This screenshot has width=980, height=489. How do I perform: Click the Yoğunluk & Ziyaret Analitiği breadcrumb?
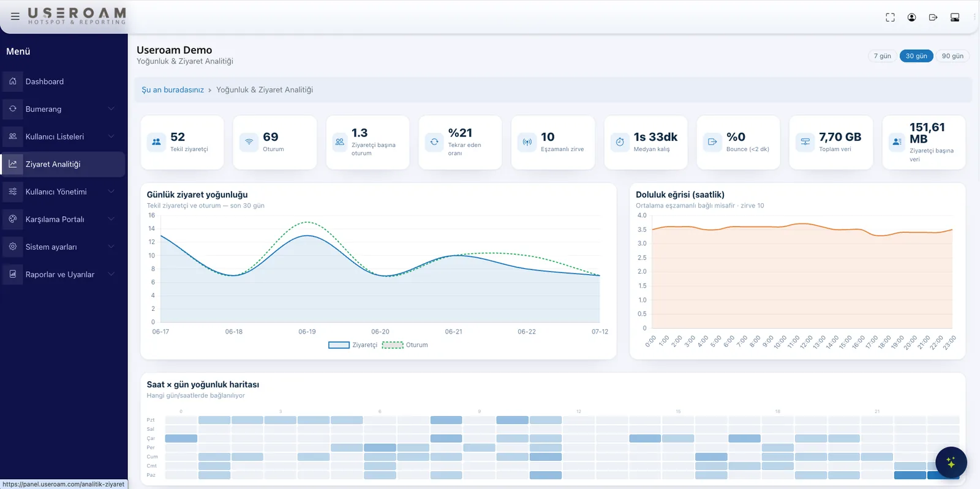(x=265, y=90)
